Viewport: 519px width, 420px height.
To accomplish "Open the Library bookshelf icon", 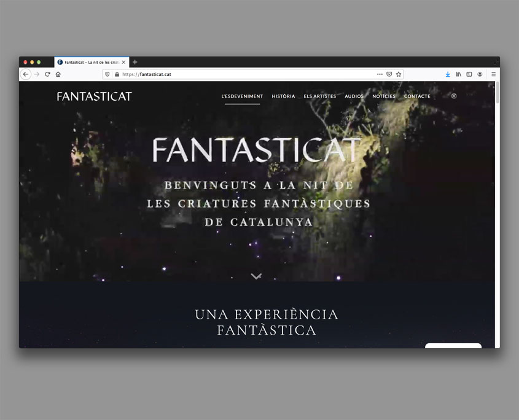I will coord(458,74).
